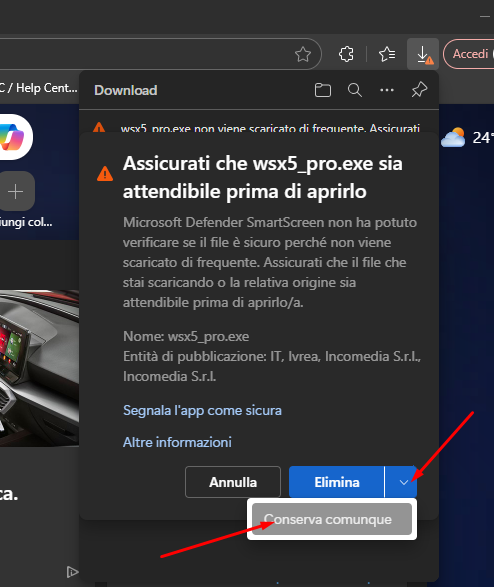Screen dimensions: 494x587
Task: Pin the Download panel
Action: click(x=419, y=90)
